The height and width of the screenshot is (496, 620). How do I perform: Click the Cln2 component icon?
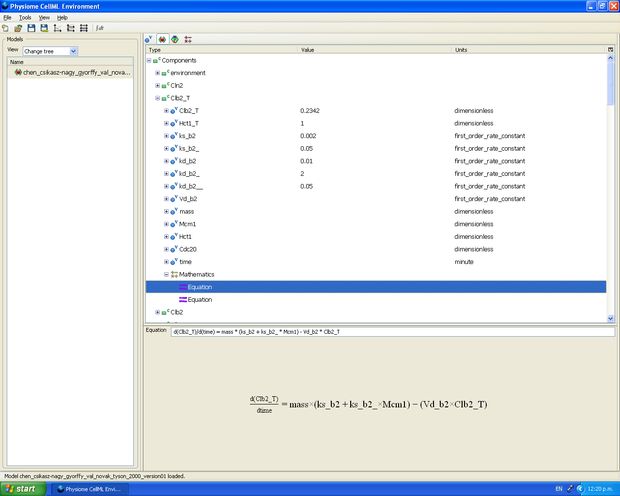pyautogui.click(x=166, y=85)
